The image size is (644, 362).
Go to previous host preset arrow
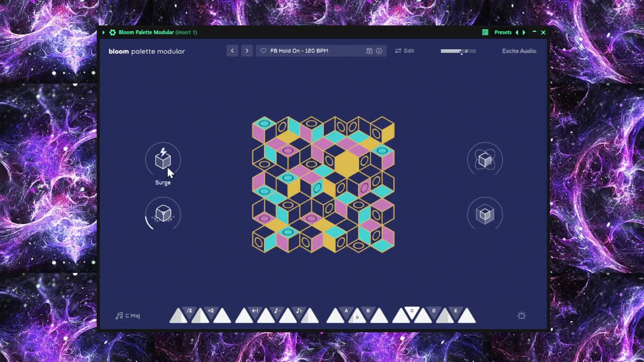click(517, 32)
